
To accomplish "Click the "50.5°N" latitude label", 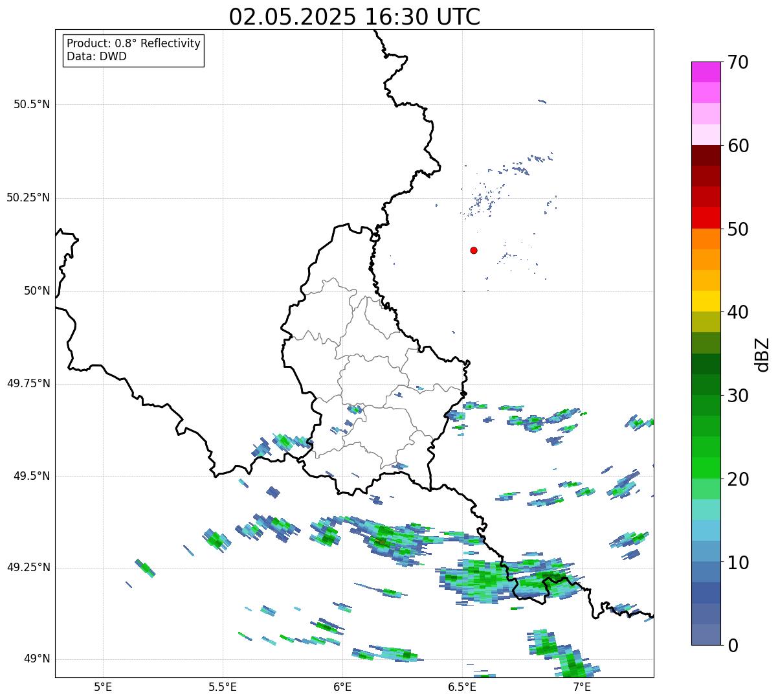I will coord(32,104).
